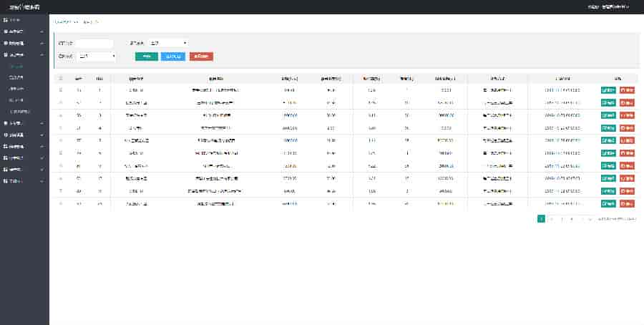The width and height of the screenshot is (644, 325).
Task: Click the red delete button in fifth table row
Action: (x=627, y=140)
